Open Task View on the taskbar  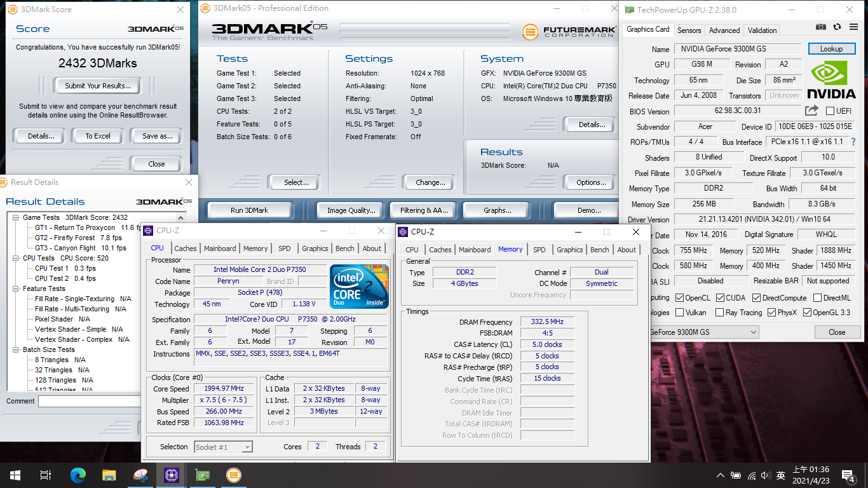click(x=46, y=475)
